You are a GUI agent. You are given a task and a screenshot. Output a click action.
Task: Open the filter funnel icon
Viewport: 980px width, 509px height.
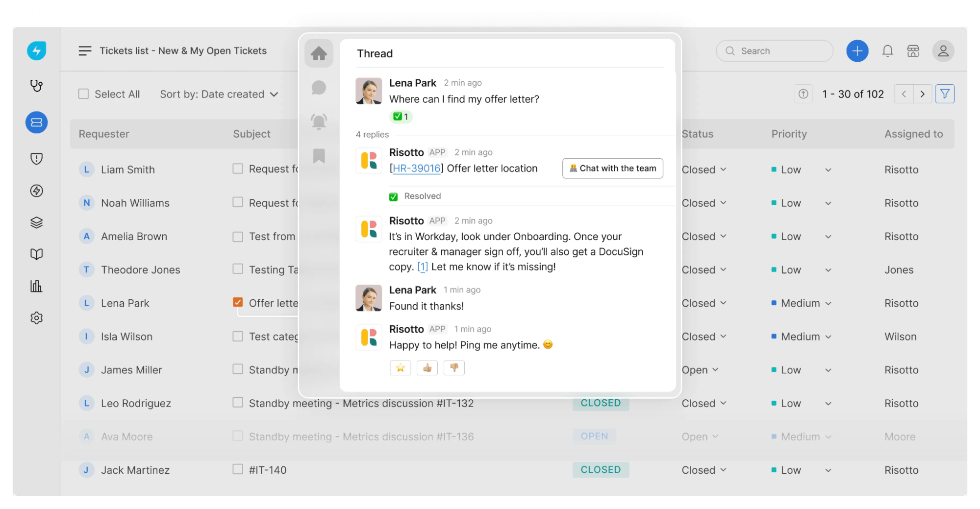pyautogui.click(x=945, y=94)
